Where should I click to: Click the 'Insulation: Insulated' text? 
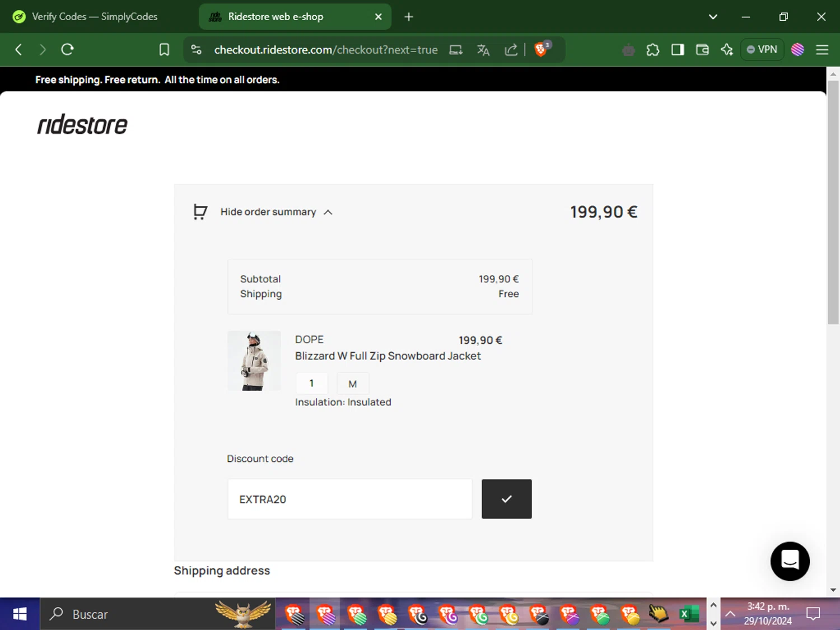pyautogui.click(x=343, y=402)
